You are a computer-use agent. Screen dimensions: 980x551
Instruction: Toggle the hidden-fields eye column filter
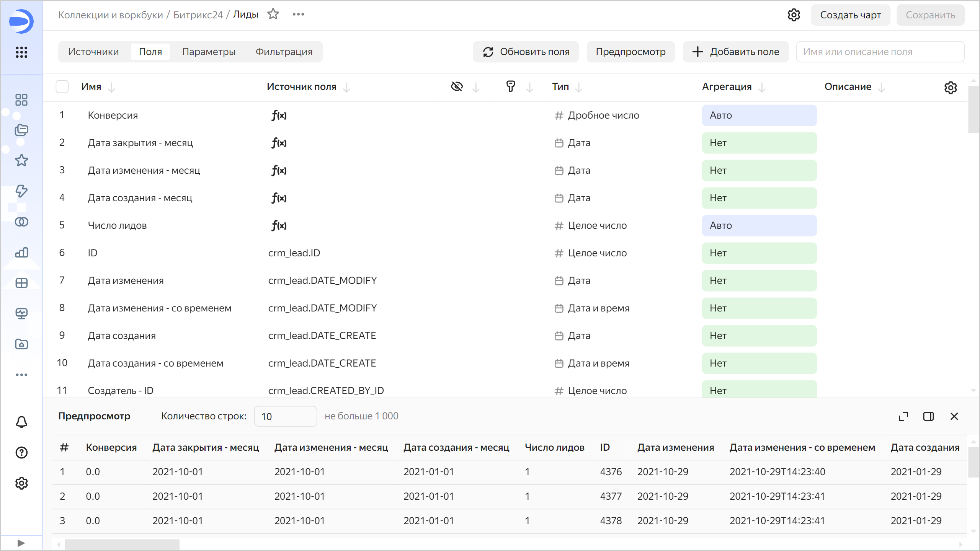(457, 86)
